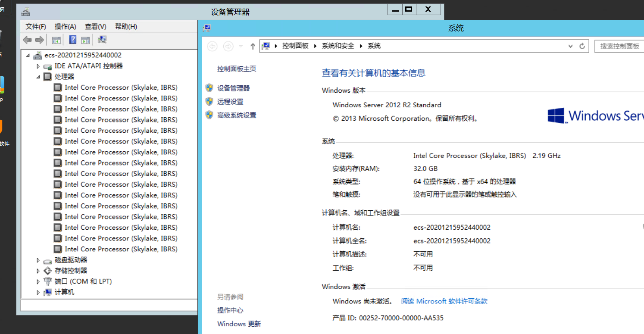Refresh the System window address bar
This screenshot has width=644, height=334.
582,46
